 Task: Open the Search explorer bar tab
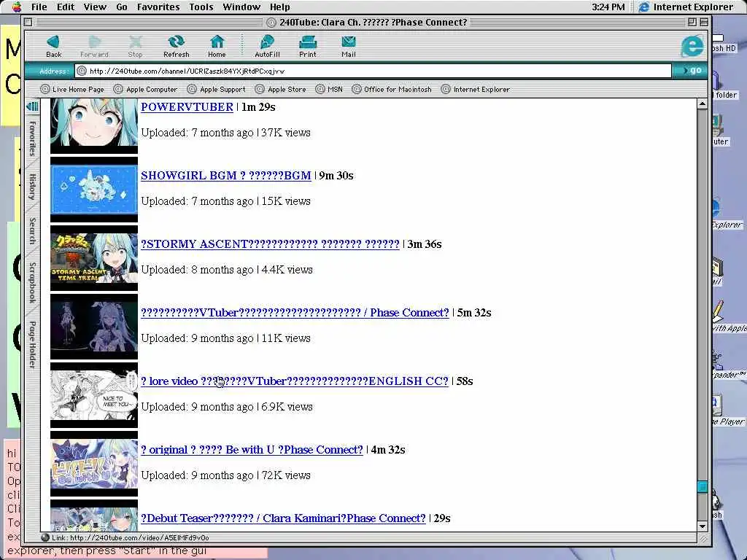click(32, 231)
